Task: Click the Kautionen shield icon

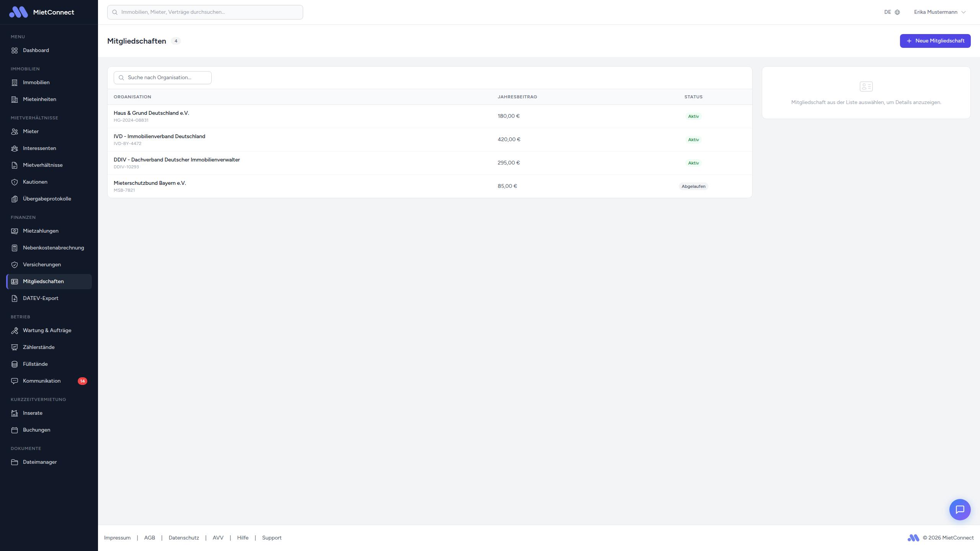Action: (x=15, y=182)
